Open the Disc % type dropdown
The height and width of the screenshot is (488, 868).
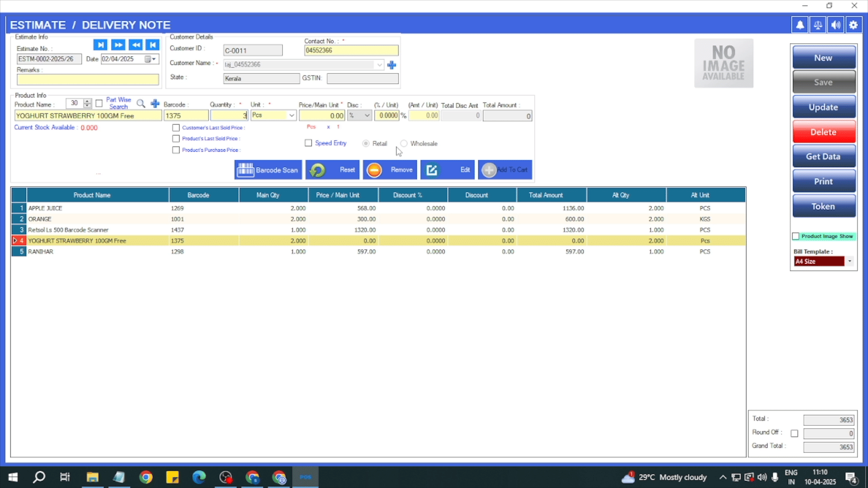[x=367, y=116]
